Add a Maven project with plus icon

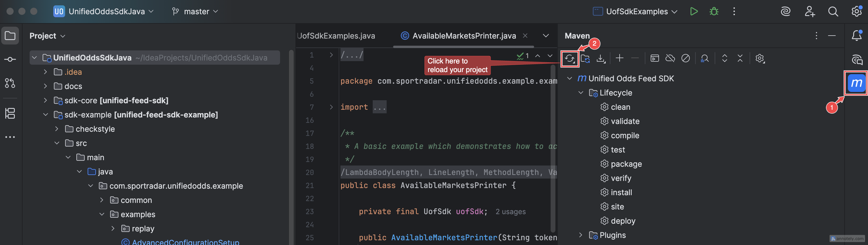619,58
